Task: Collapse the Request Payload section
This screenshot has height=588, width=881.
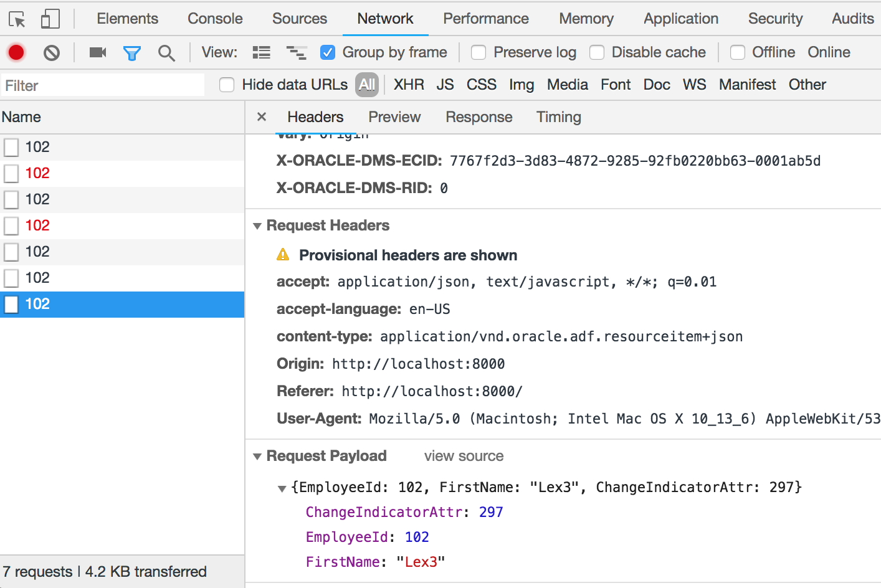Action: point(257,455)
